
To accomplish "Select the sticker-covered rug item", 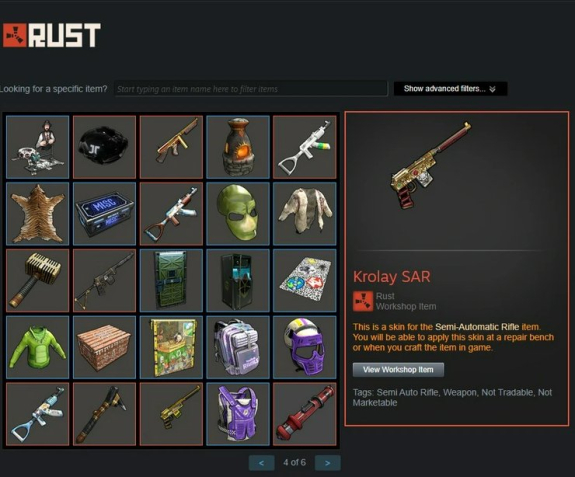I will [x=305, y=280].
